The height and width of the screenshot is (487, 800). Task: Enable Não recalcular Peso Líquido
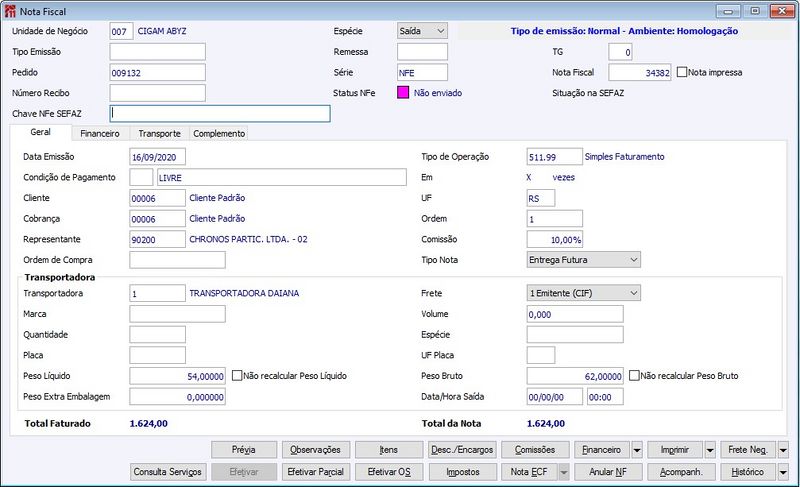pos(238,376)
